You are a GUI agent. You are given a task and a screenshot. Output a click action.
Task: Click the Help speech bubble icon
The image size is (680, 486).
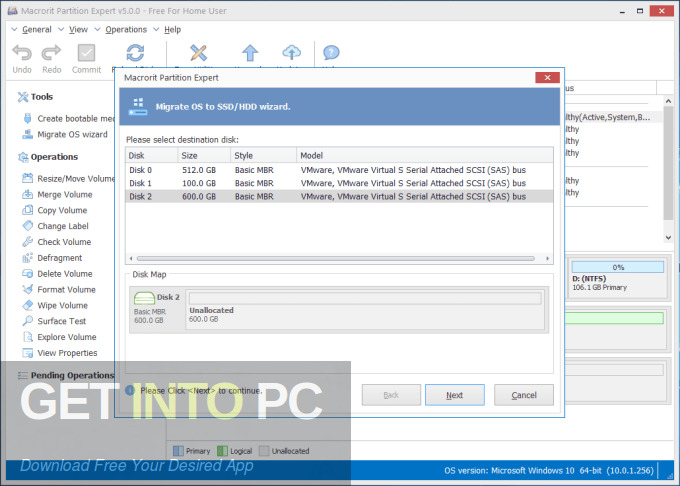331,53
